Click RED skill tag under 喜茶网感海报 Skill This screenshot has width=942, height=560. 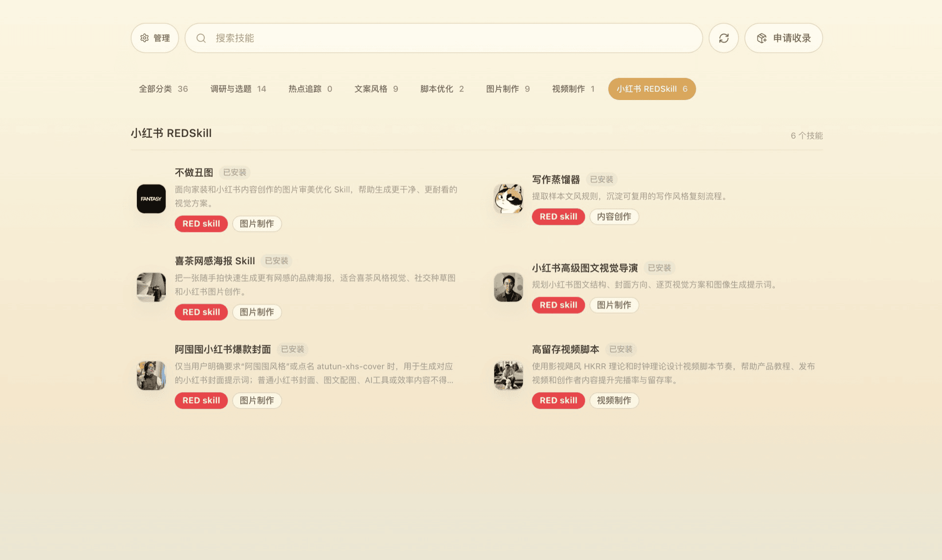click(x=201, y=312)
